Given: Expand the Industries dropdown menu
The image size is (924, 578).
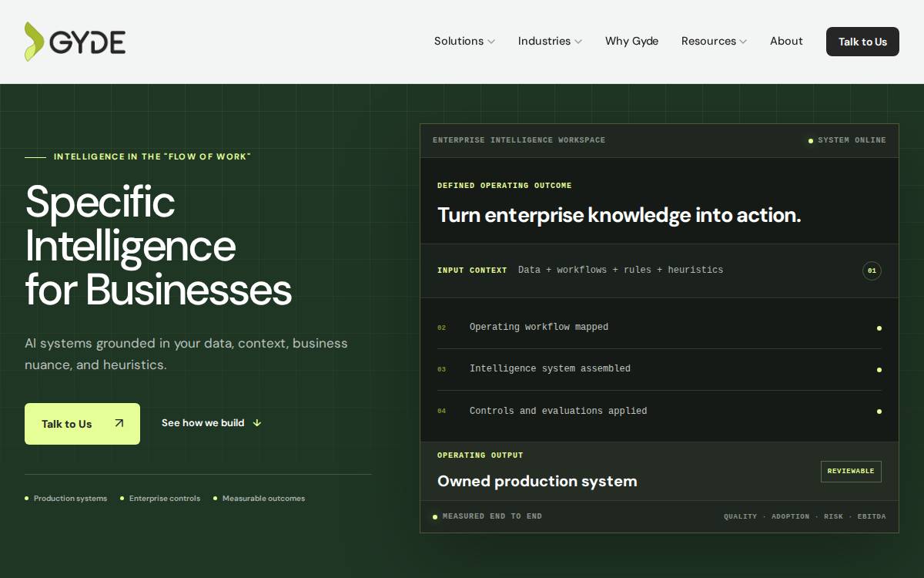Looking at the screenshot, I should 550,42.
